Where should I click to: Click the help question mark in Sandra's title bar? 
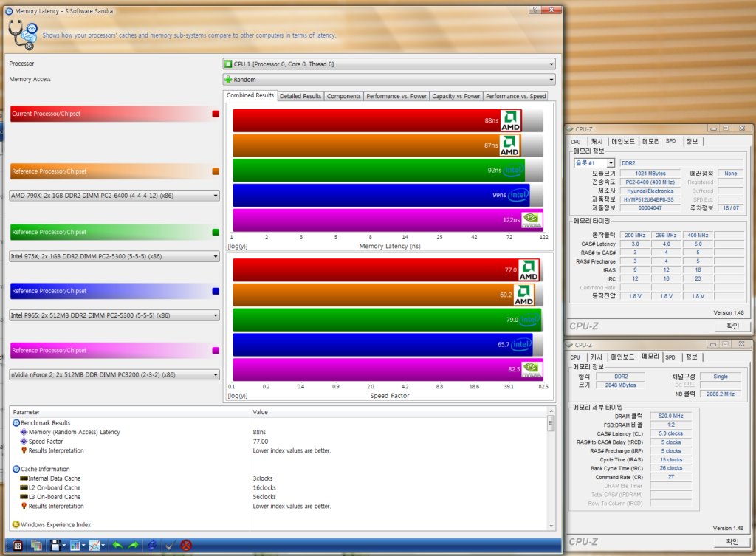[535, 10]
